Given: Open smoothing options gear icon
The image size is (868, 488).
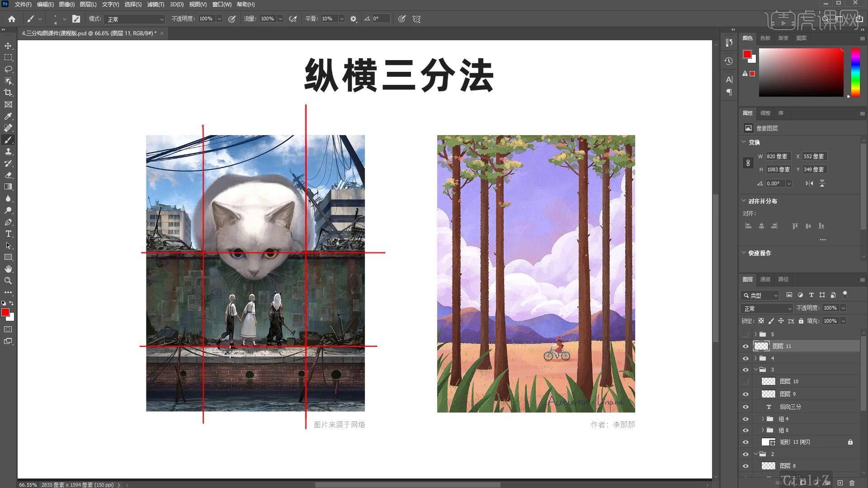Looking at the screenshot, I should (x=354, y=19).
